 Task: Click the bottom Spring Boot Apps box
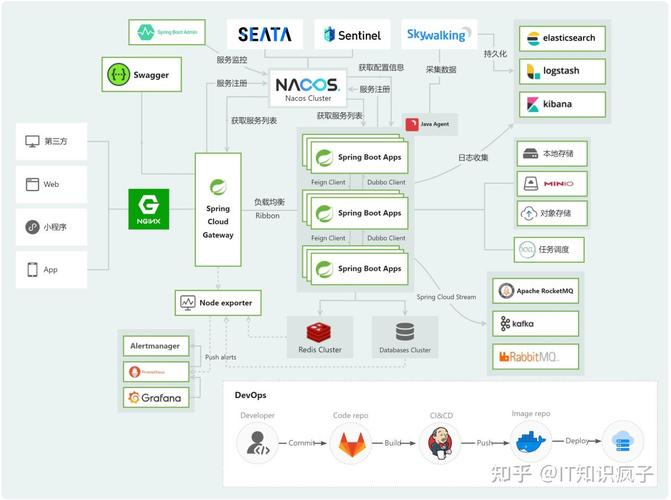(359, 268)
